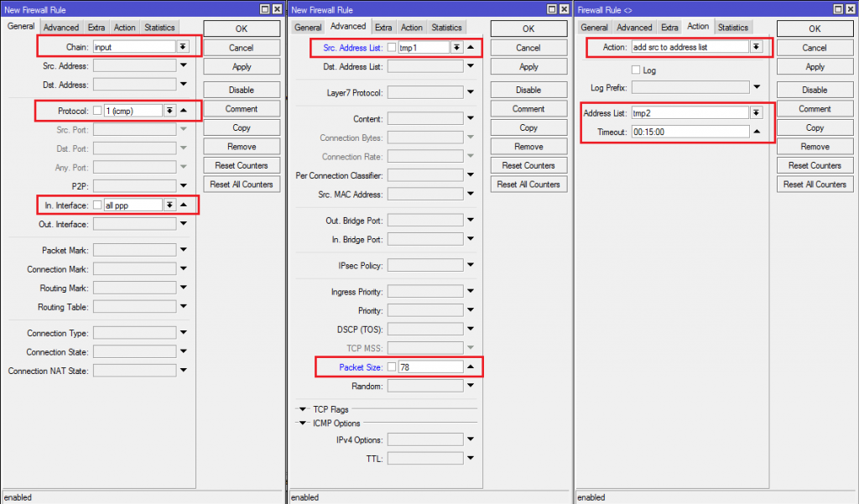Open the In. Interface all ppp dropdown
Viewport: 859px width, 504px height.
pyautogui.click(x=169, y=205)
